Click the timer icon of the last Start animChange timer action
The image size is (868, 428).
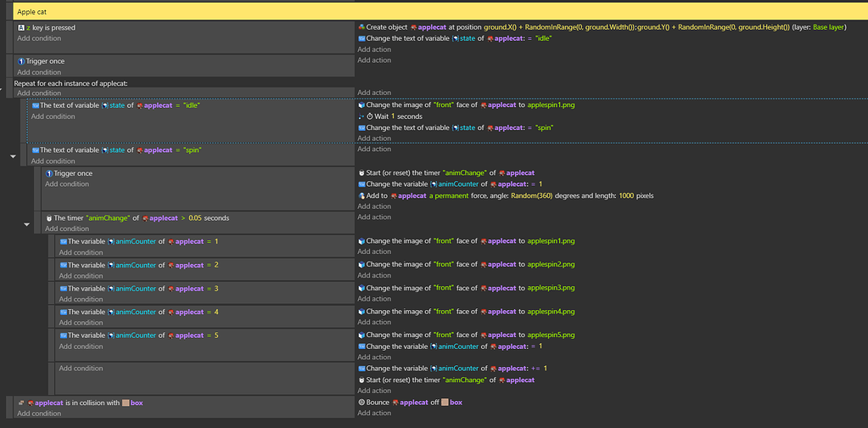point(361,380)
